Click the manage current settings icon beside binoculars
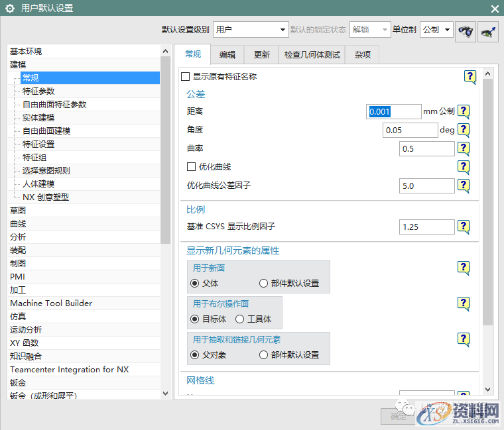 point(488,31)
